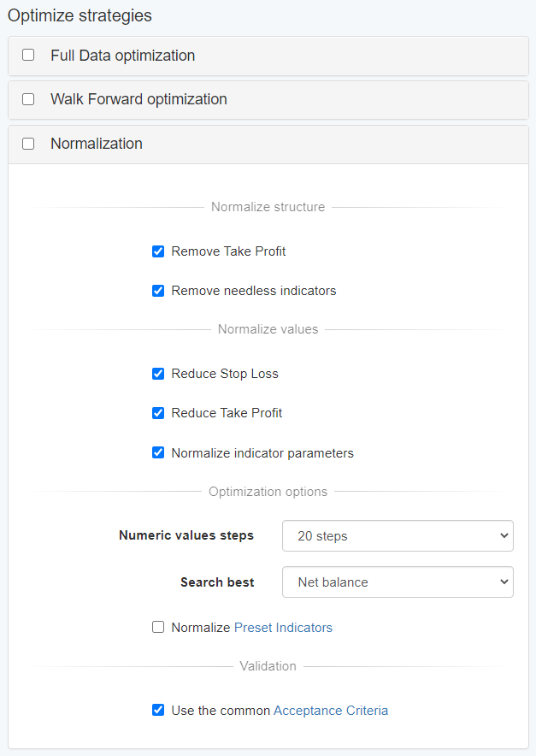The width and height of the screenshot is (536, 756).
Task: Collapse the Normalization panel via its title
Action: click(x=96, y=144)
